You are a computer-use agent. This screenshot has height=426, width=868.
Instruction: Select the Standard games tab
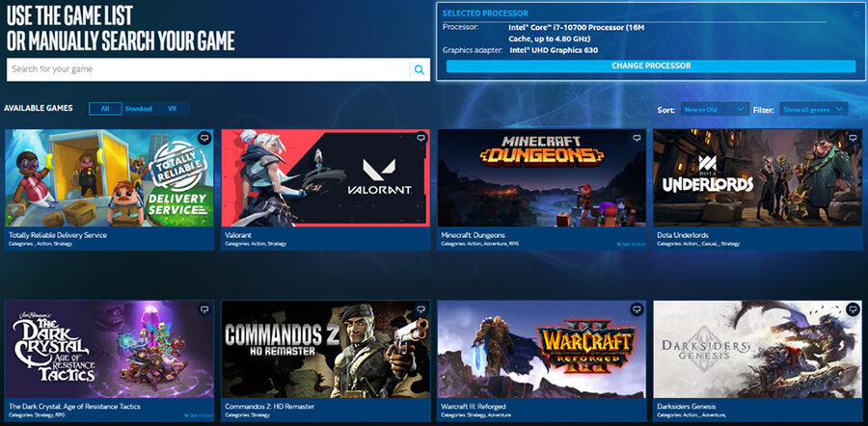tap(138, 109)
